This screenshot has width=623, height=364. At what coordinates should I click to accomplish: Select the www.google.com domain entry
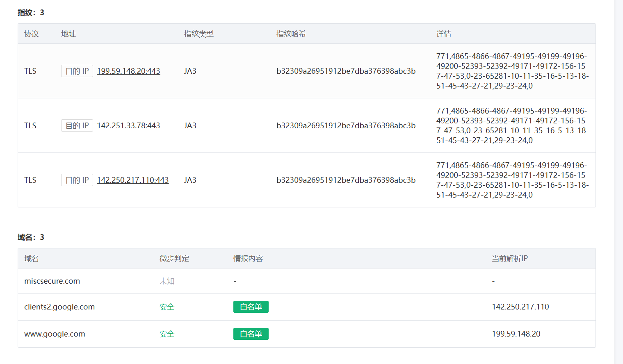(55, 334)
